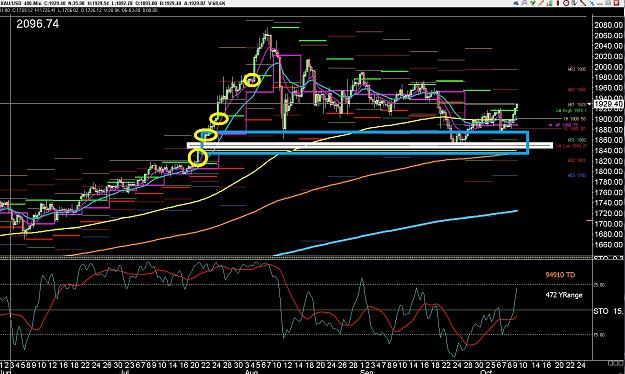This screenshot has height=374, width=625.
Task: Select the pencil drawing tool icon
Action: coord(541,3)
